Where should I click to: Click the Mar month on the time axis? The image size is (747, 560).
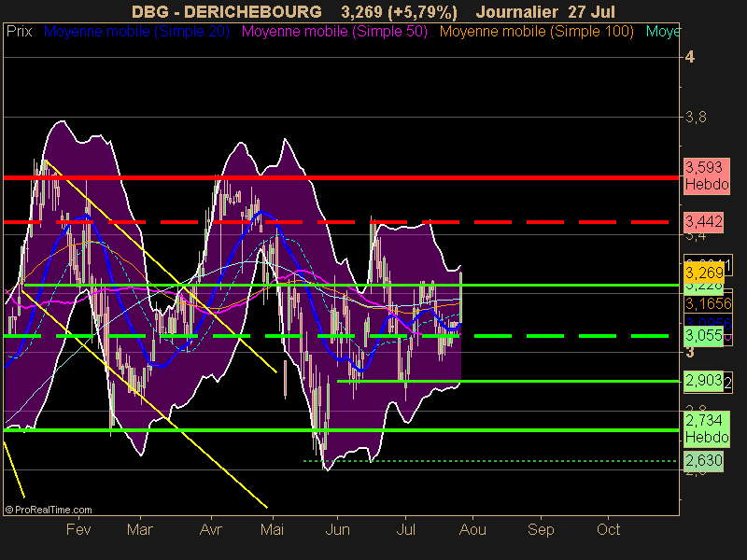pyautogui.click(x=139, y=529)
